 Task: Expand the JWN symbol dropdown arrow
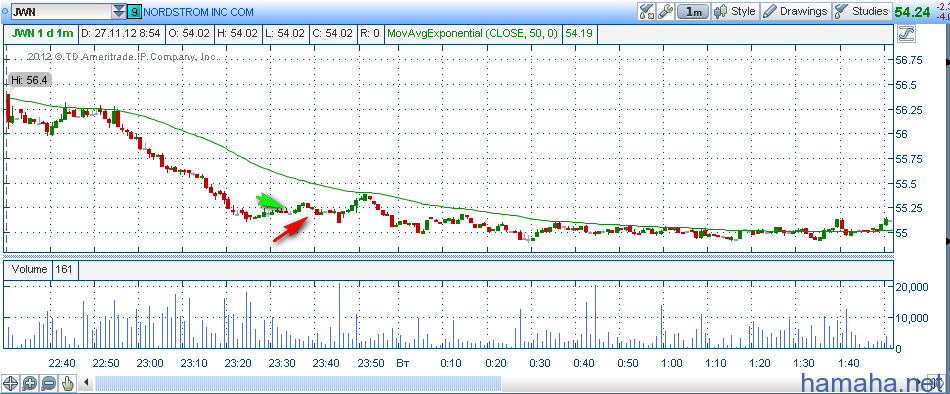[x=118, y=12]
